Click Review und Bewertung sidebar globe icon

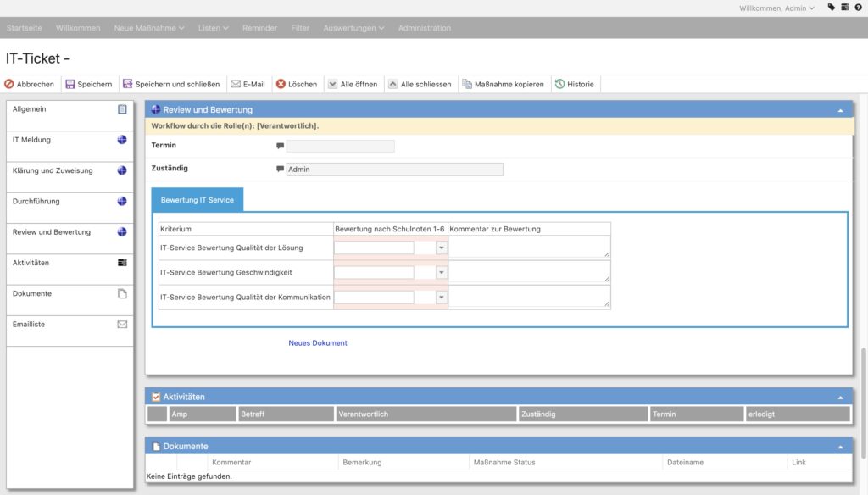click(x=122, y=232)
